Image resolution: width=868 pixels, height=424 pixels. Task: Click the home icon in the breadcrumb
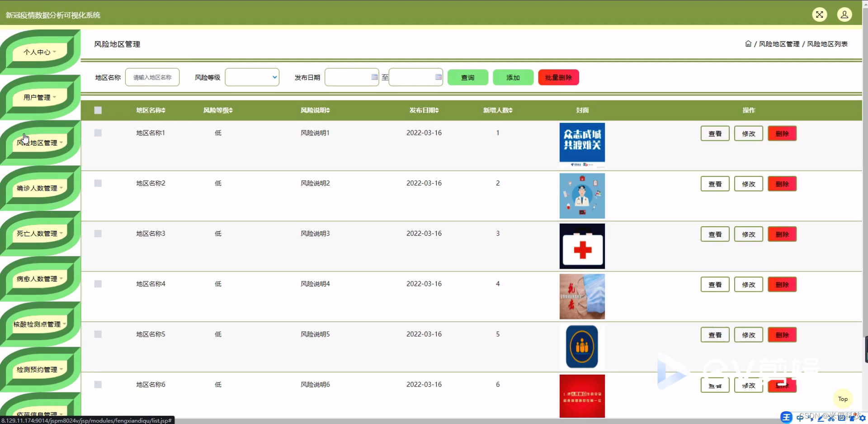pos(748,43)
